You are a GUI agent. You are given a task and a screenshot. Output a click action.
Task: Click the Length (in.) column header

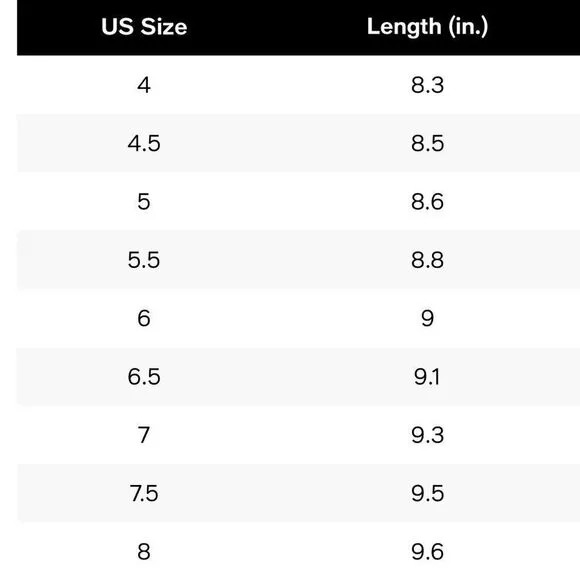[x=427, y=27]
